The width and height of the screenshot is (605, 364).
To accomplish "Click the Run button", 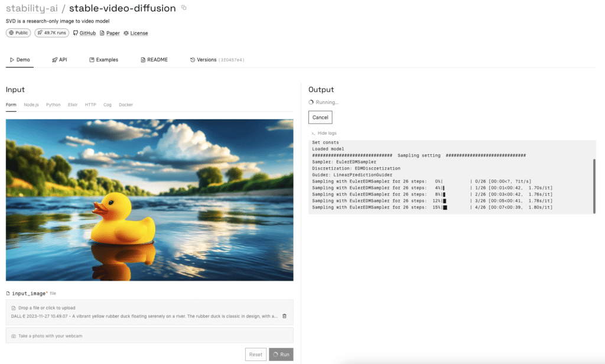I will coord(281,355).
